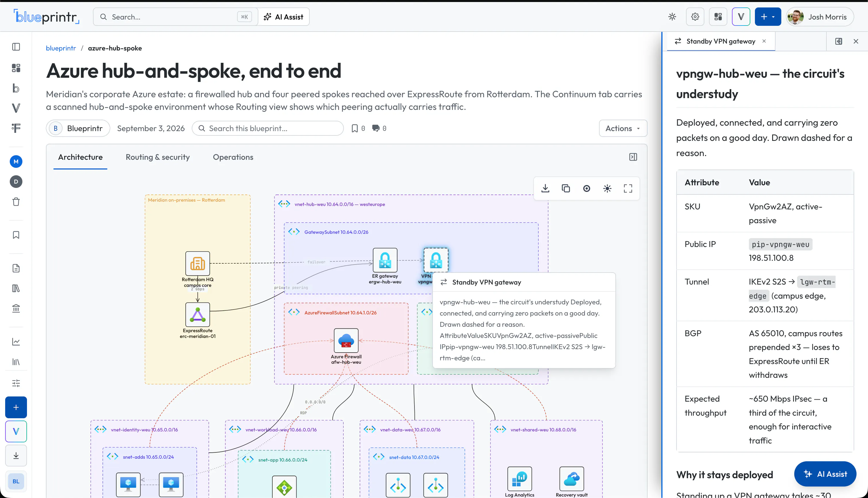Toggle diagram theme with the toolbar sun icon
The height and width of the screenshot is (498, 868).
607,188
